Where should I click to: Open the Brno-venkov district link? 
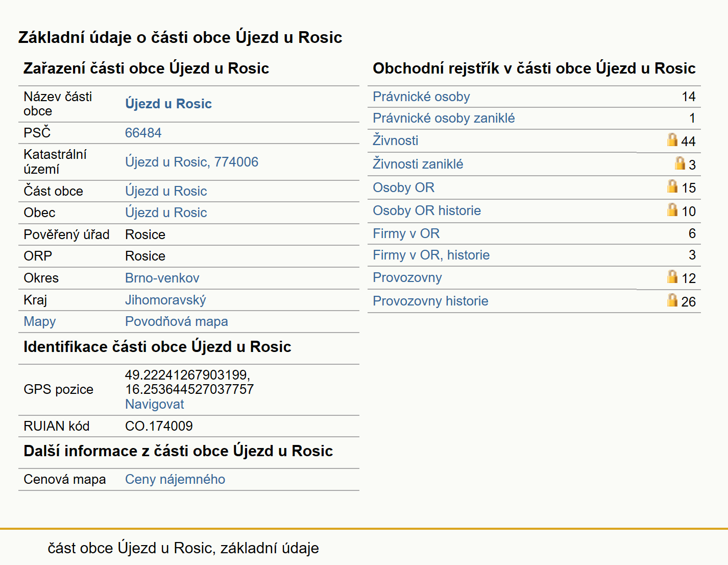[x=162, y=278]
